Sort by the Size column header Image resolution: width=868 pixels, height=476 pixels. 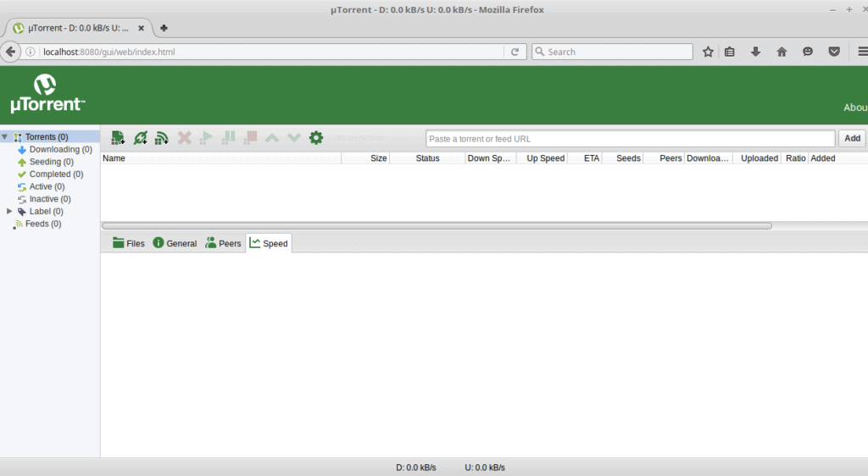point(366,158)
